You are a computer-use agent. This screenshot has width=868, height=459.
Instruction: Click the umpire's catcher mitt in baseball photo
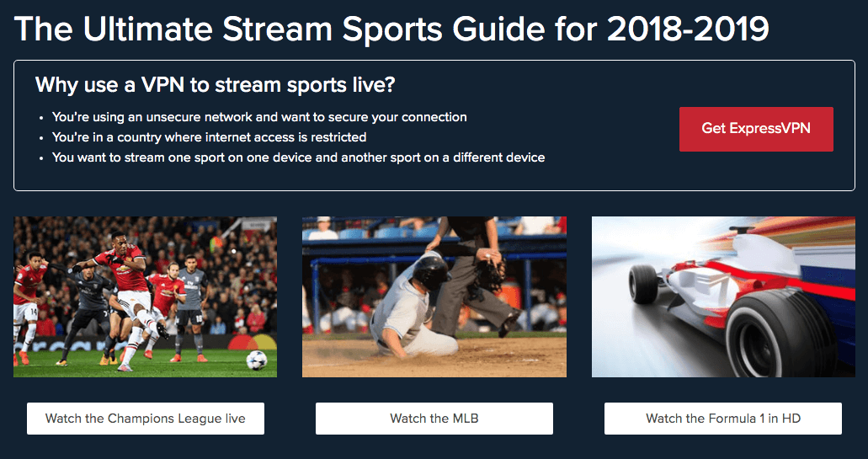pos(490,273)
